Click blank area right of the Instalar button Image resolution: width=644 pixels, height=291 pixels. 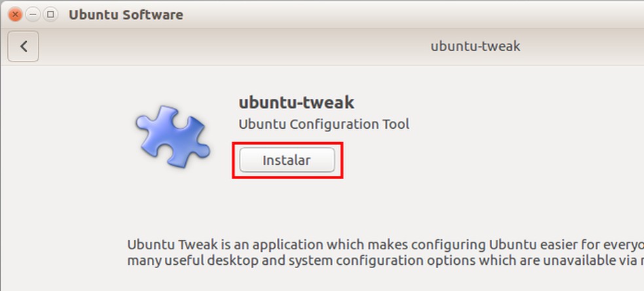tap(458, 160)
